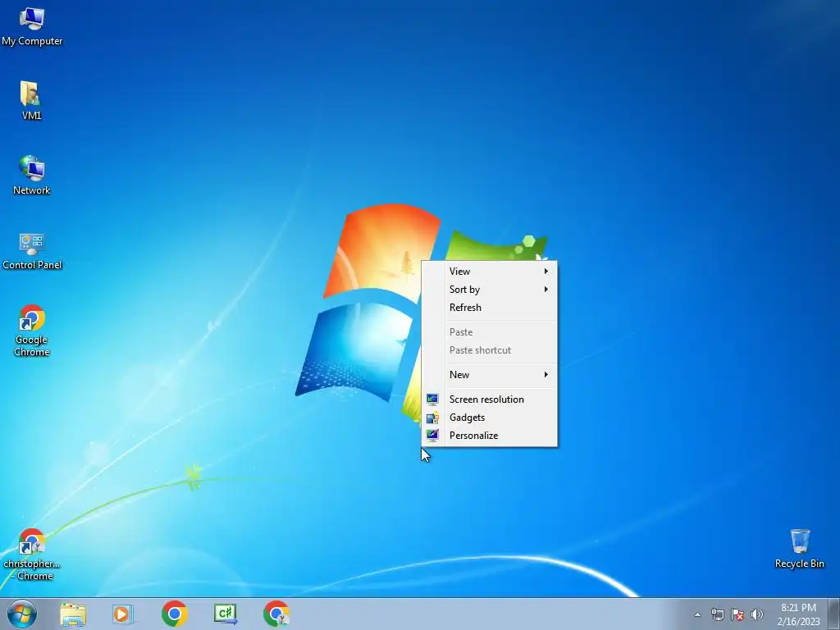This screenshot has width=840, height=630.
Task: Open the clock showing 8:21 PM
Action: 798,614
